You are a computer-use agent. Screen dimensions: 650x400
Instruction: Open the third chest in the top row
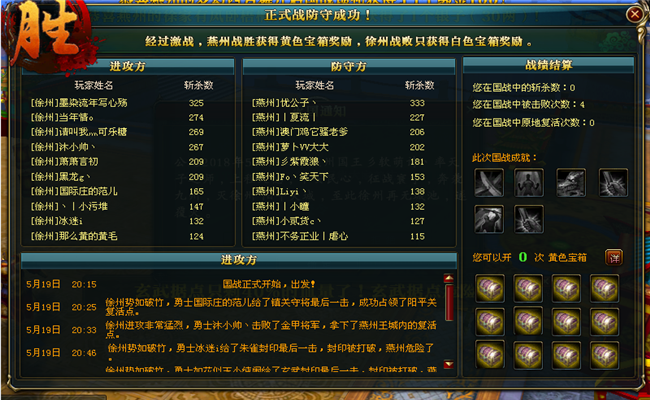(x=566, y=288)
